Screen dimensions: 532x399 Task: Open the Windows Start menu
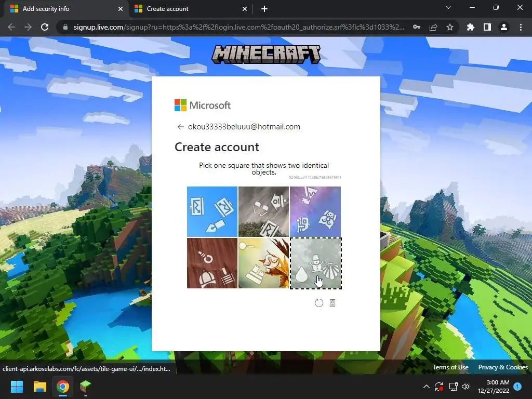coord(17,387)
